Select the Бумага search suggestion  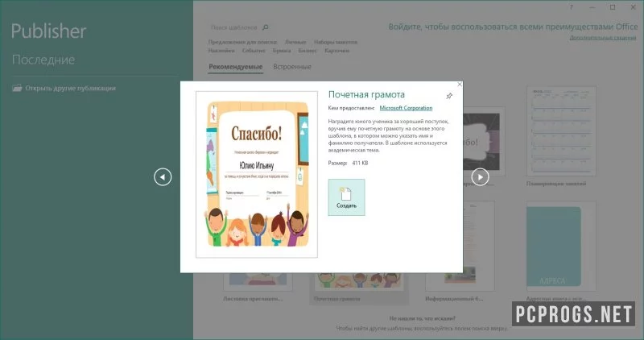pos(282,51)
